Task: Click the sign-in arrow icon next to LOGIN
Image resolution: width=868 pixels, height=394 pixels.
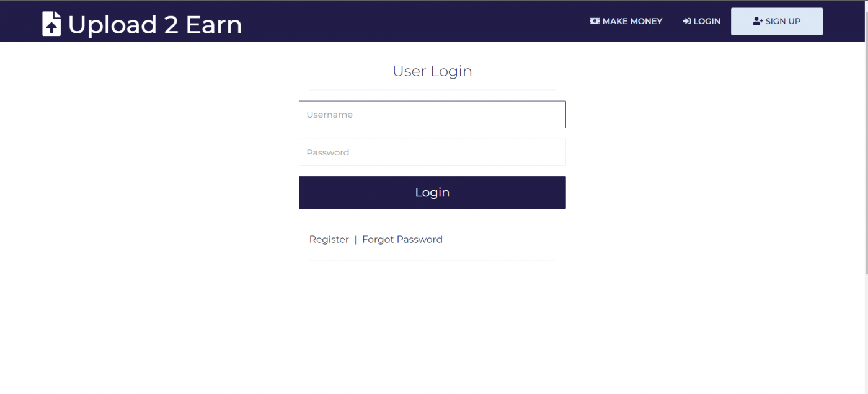Action: pos(686,21)
